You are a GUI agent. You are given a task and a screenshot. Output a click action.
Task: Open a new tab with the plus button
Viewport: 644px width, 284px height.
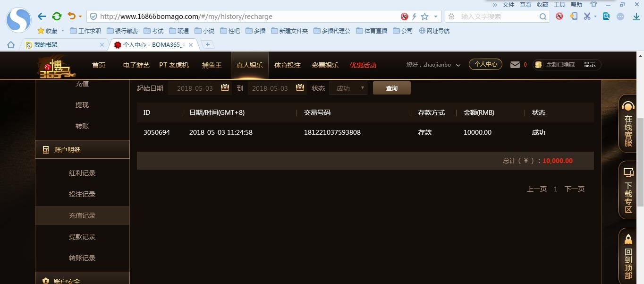(x=207, y=44)
